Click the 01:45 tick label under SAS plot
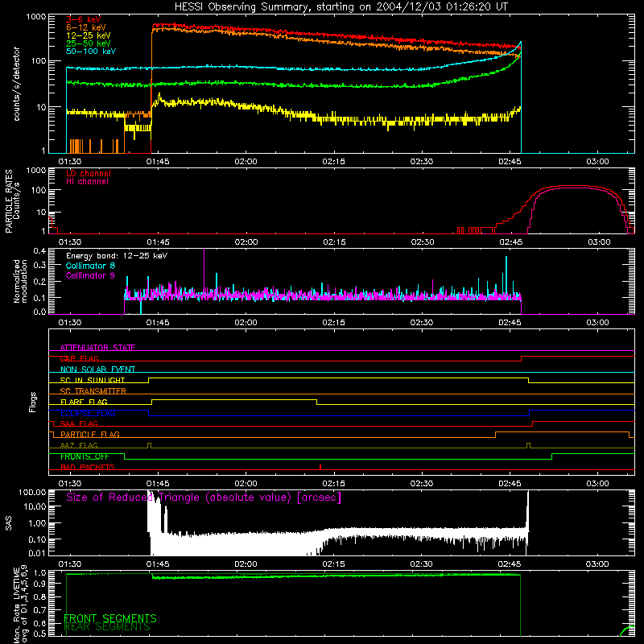Viewport: 644px width, 644px height. 158,564
